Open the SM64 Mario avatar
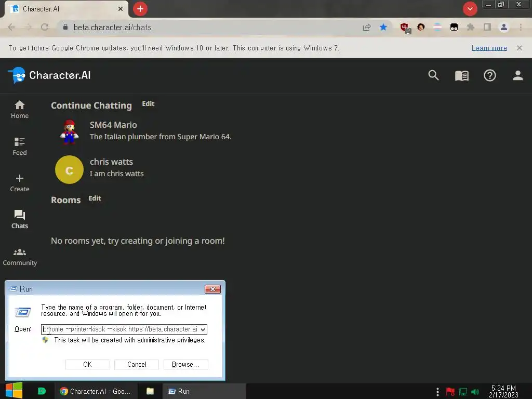 (69, 132)
